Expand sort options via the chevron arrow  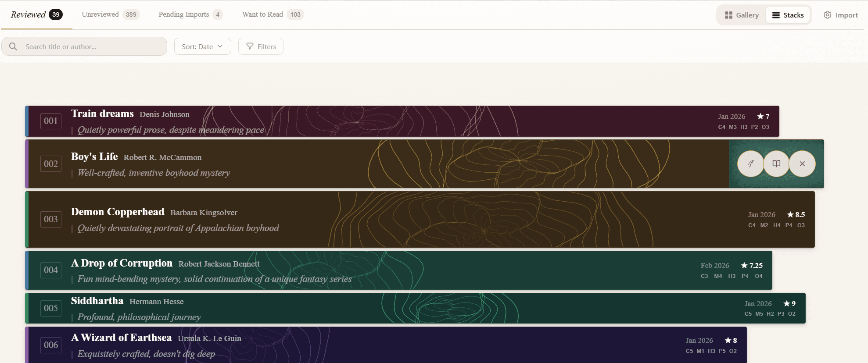tap(220, 46)
